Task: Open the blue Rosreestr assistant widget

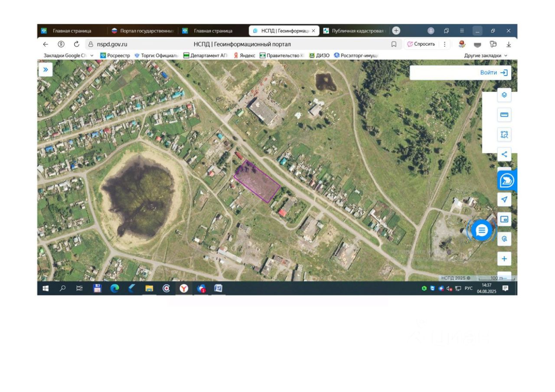Action: coord(507,180)
